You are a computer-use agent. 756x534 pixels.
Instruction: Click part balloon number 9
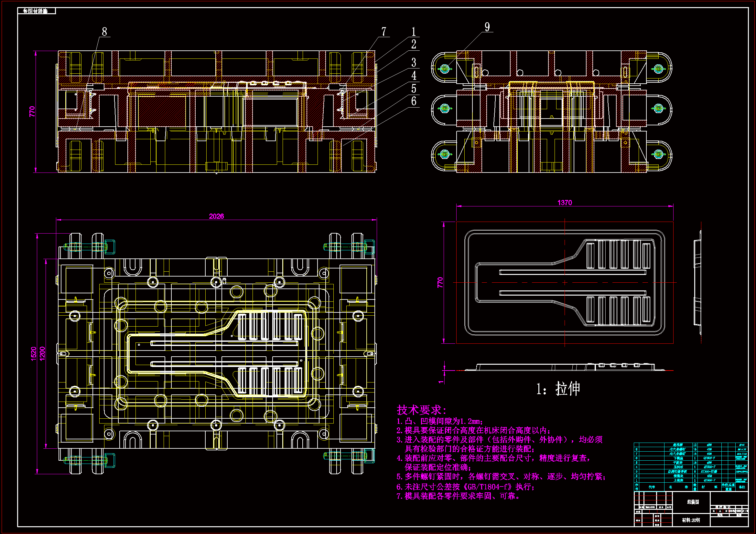click(x=487, y=27)
